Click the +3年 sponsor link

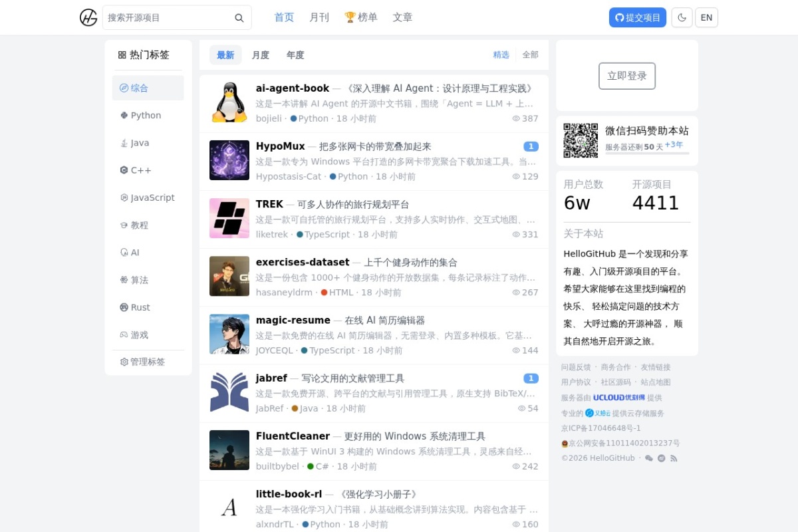(674, 145)
